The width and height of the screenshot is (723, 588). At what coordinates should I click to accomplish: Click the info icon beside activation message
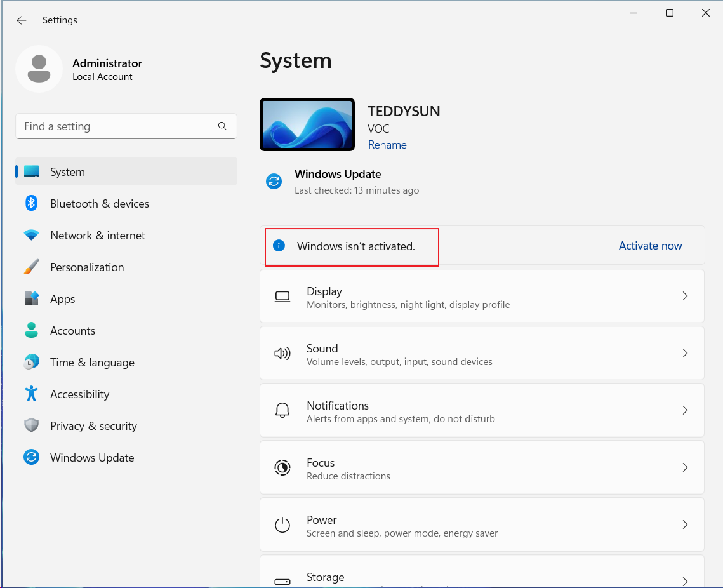279,245
